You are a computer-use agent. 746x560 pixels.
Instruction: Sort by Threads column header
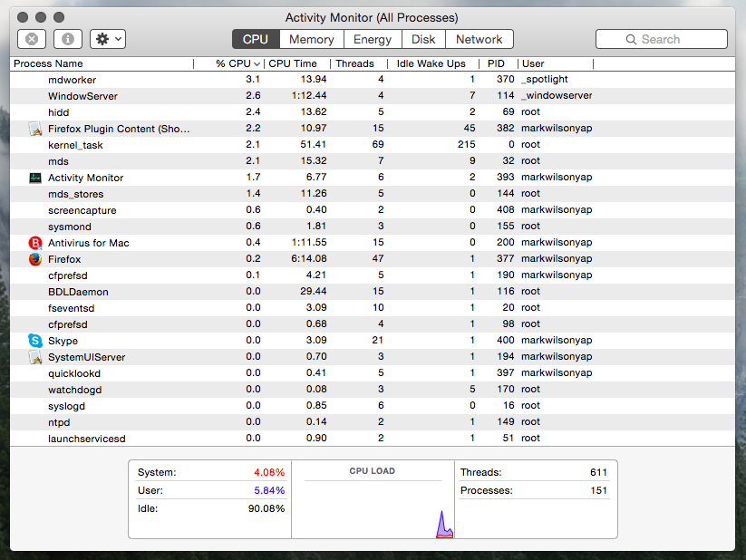pyautogui.click(x=359, y=63)
